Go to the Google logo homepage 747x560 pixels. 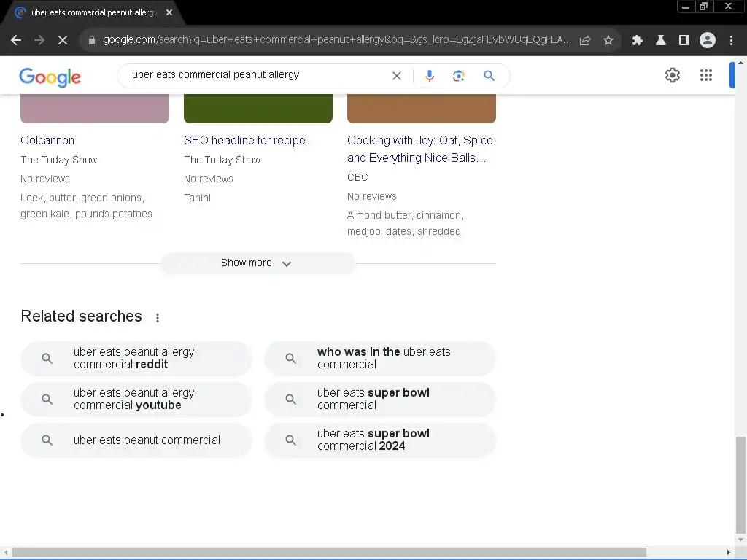pyautogui.click(x=50, y=77)
